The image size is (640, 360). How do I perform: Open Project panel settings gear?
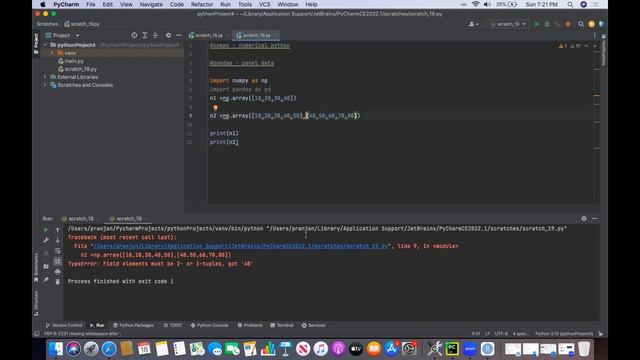tap(168, 36)
